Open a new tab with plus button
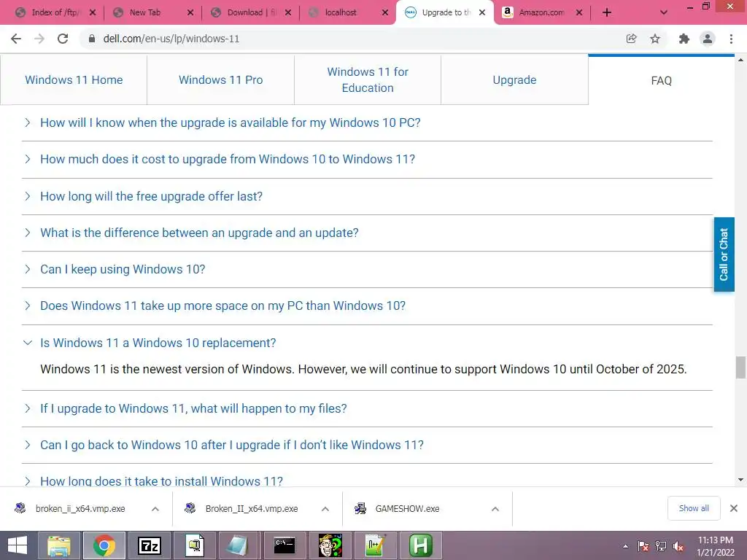The height and width of the screenshot is (560, 747). (x=606, y=12)
